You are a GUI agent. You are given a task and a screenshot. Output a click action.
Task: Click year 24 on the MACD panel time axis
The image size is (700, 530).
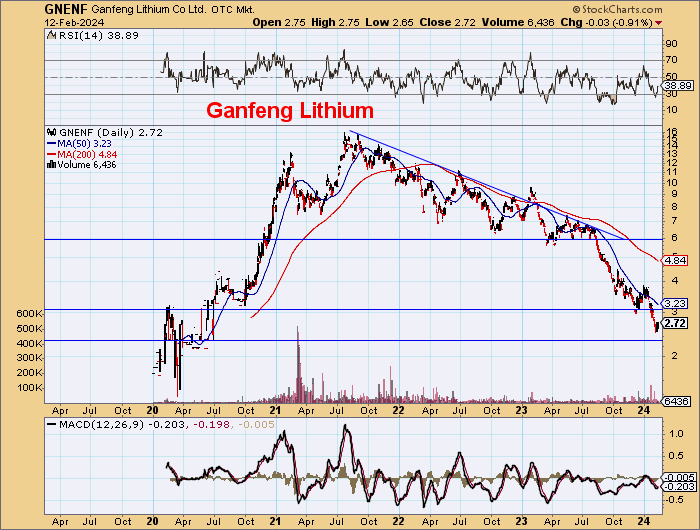tap(643, 521)
